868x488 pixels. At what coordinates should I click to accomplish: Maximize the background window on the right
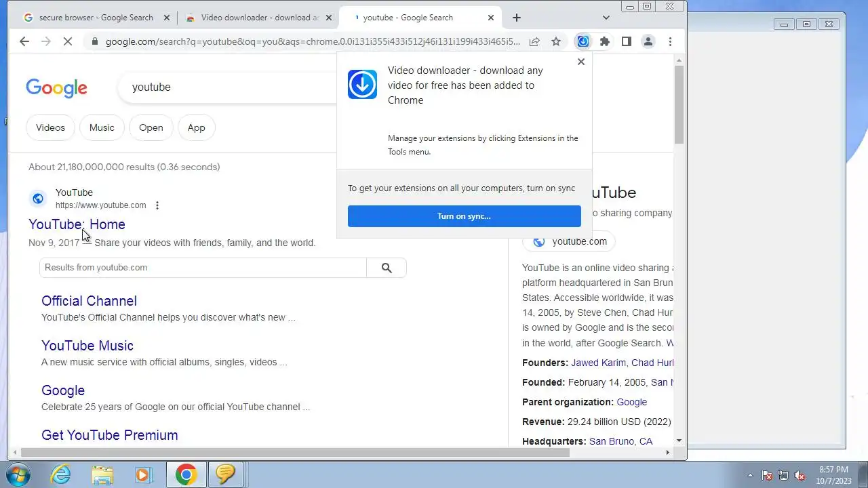(x=806, y=24)
